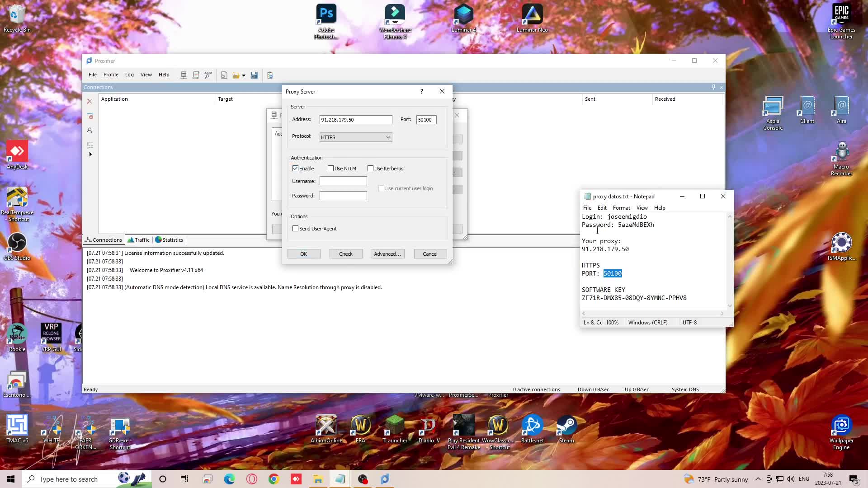Open the Advanced proxy settings button

387,253
